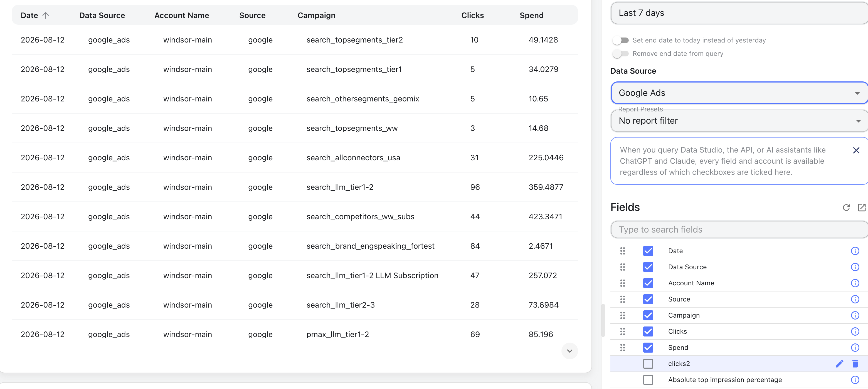Screen dimensions: 868x389
Task: Uncheck the Campaign field checkbox
Action: pyautogui.click(x=648, y=315)
